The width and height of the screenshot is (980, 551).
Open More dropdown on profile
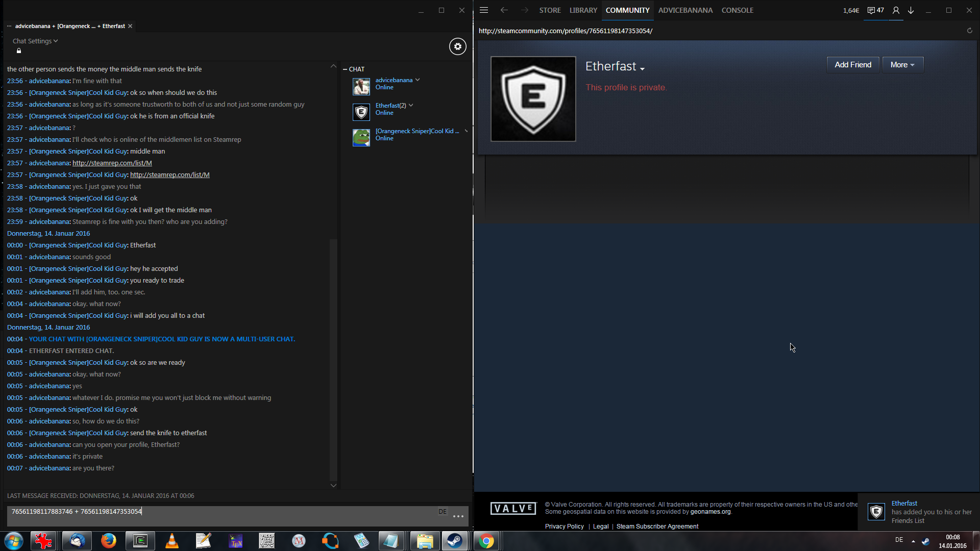tap(902, 65)
